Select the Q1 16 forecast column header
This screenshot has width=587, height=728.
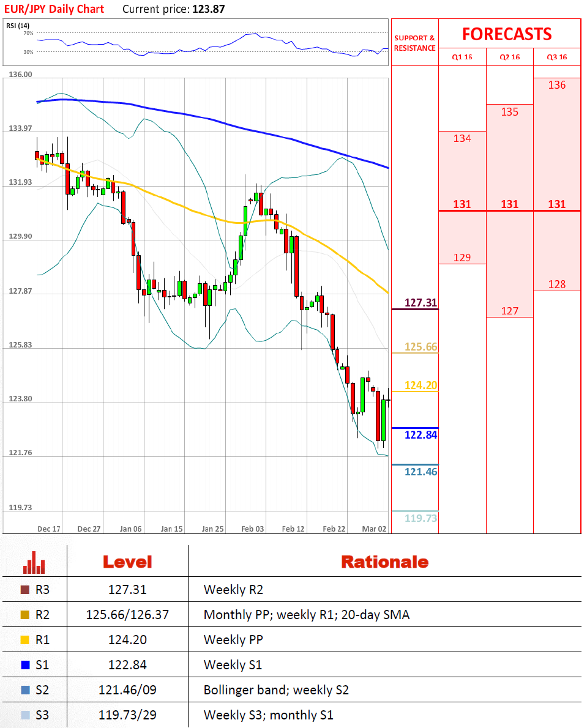462,57
